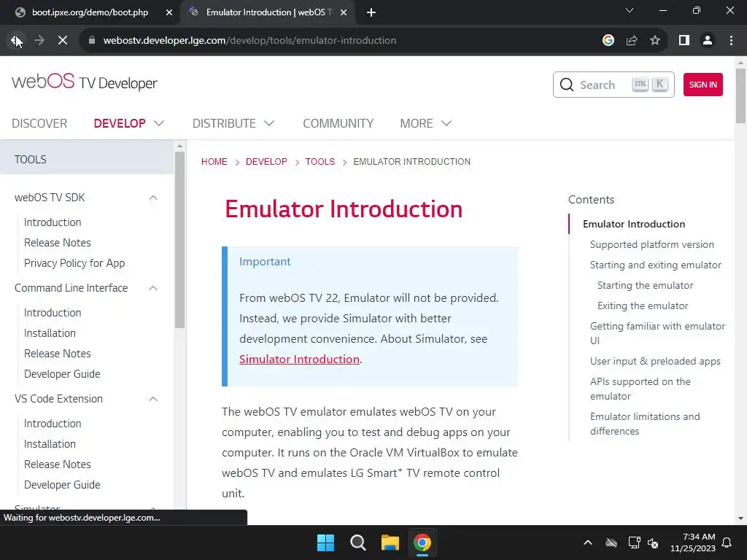The height and width of the screenshot is (560, 747).
Task: Open Introduction under webOS TV SDK
Action: pyautogui.click(x=53, y=222)
